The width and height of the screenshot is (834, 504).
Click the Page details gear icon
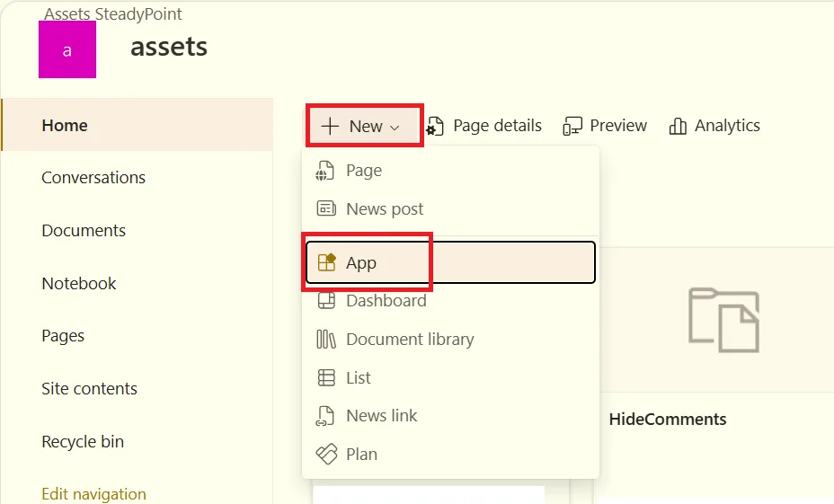(435, 126)
